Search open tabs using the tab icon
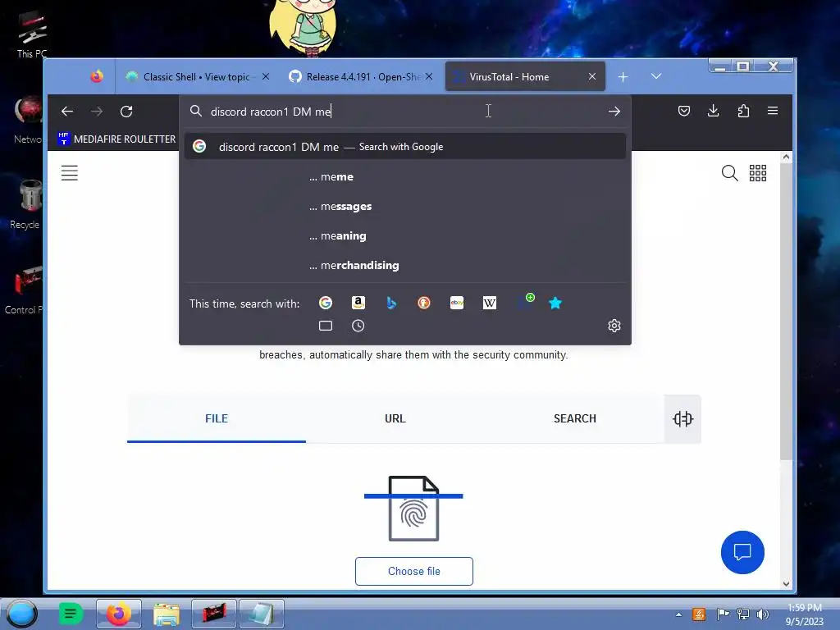Viewport: 840px width, 630px height. point(325,326)
